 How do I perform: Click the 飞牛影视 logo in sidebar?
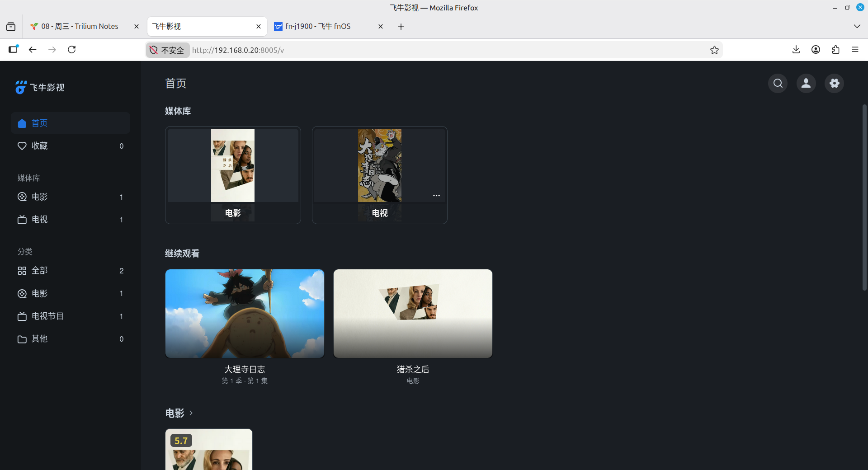(40, 87)
